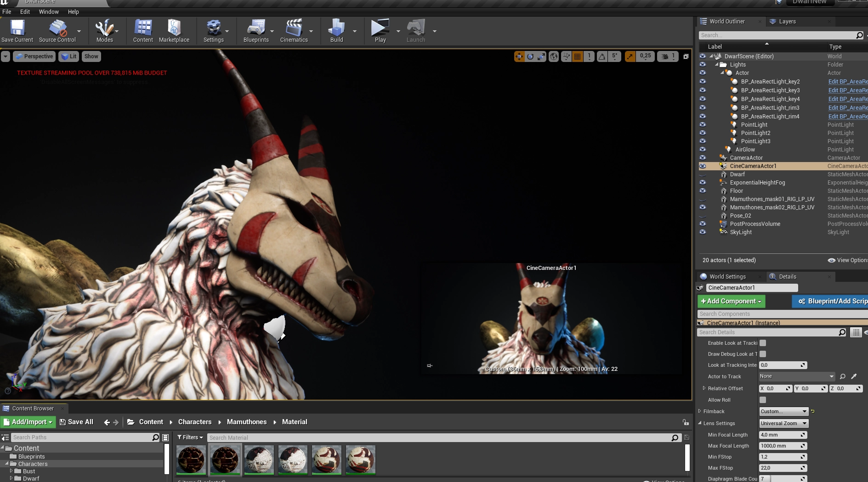Toggle the Allow Roll checkbox
This screenshot has width=868, height=482.
(763, 400)
